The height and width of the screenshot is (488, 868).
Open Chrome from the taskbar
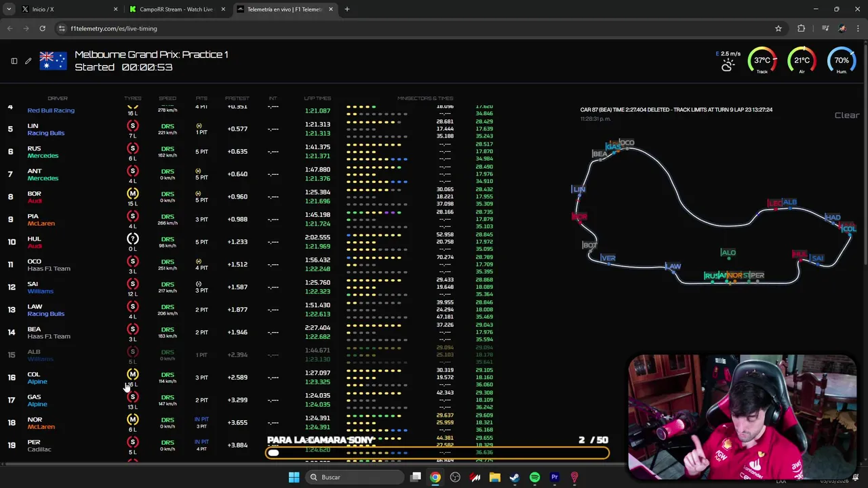[435, 477]
